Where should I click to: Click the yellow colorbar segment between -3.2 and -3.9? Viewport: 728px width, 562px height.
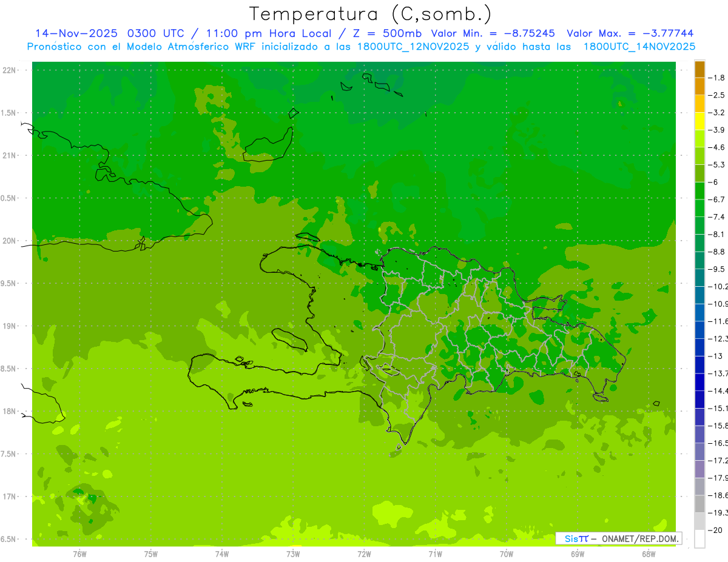[699, 121]
